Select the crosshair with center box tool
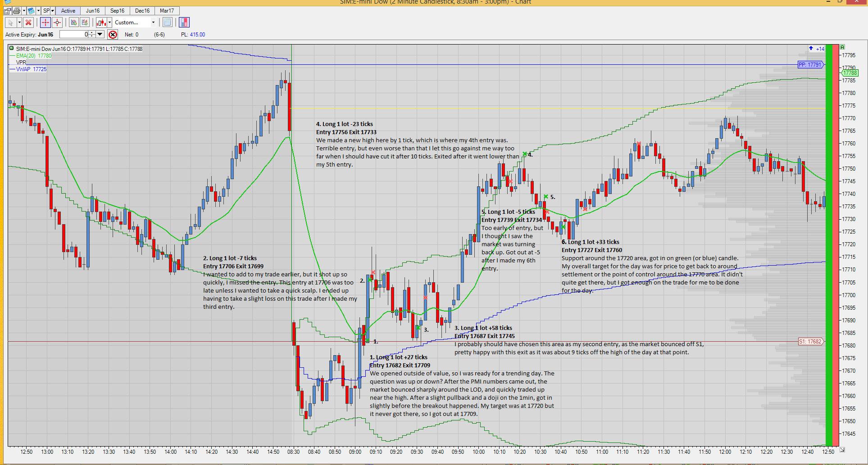Image resolution: width=868 pixels, height=465 pixels. [x=57, y=23]
